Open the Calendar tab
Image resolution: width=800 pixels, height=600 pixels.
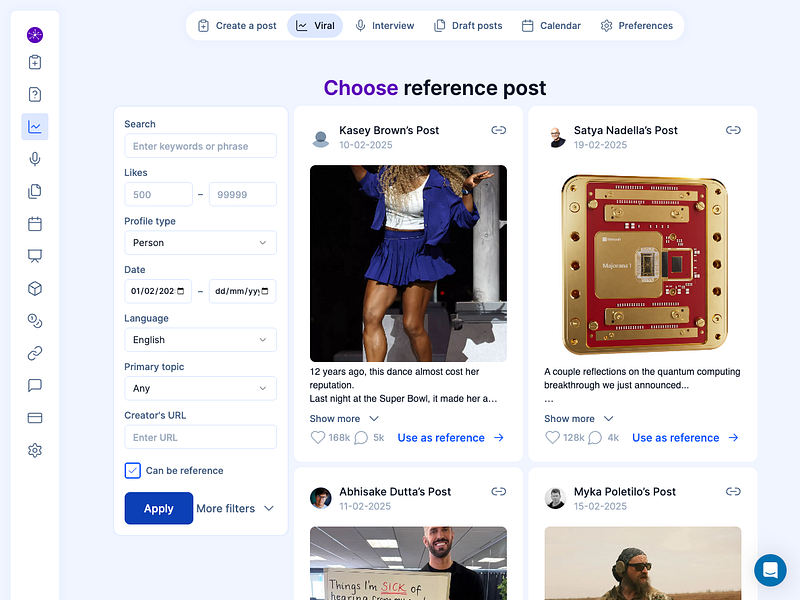(x=551, y=26)
